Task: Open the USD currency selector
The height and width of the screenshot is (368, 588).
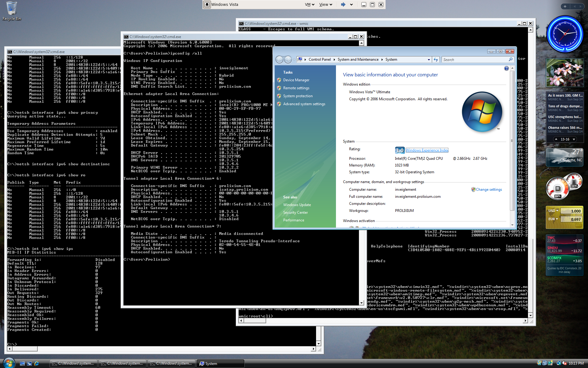Action: click(x=553, y=211)
